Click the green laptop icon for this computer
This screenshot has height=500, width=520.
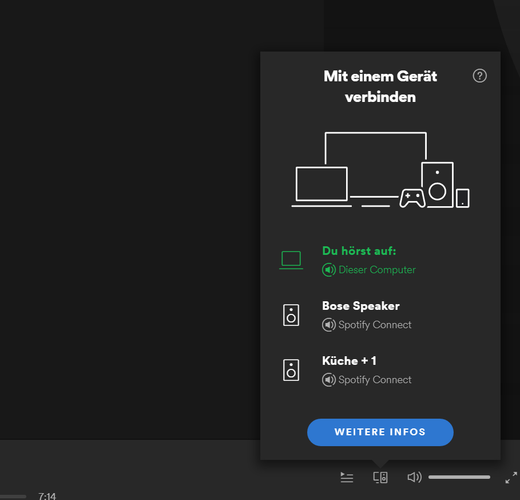291,260
